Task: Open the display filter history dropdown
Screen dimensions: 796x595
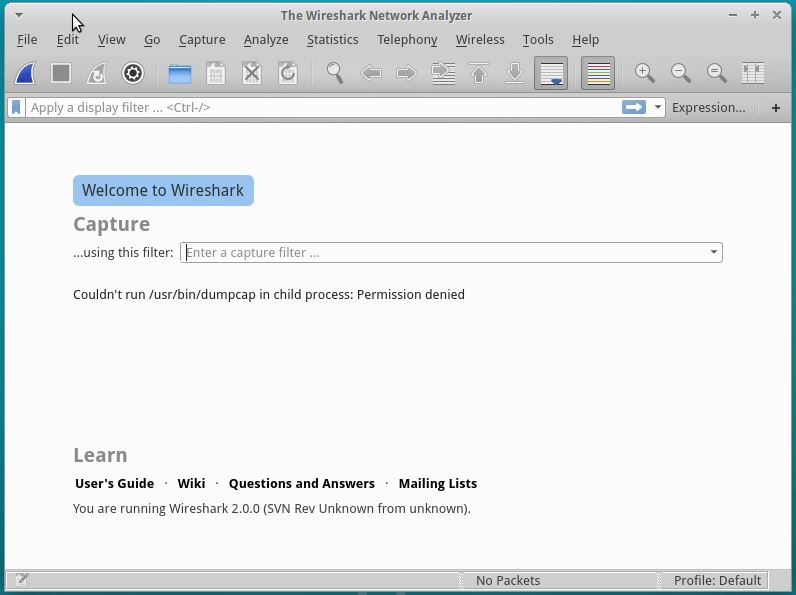Action: tap(657, 108)
